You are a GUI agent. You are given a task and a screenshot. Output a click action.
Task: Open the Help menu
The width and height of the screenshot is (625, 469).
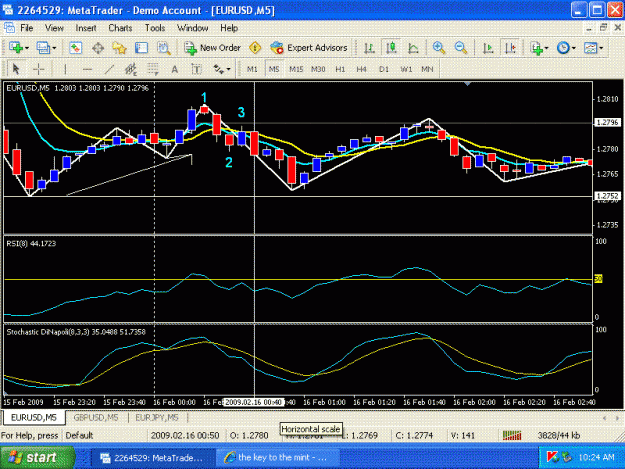229,28
